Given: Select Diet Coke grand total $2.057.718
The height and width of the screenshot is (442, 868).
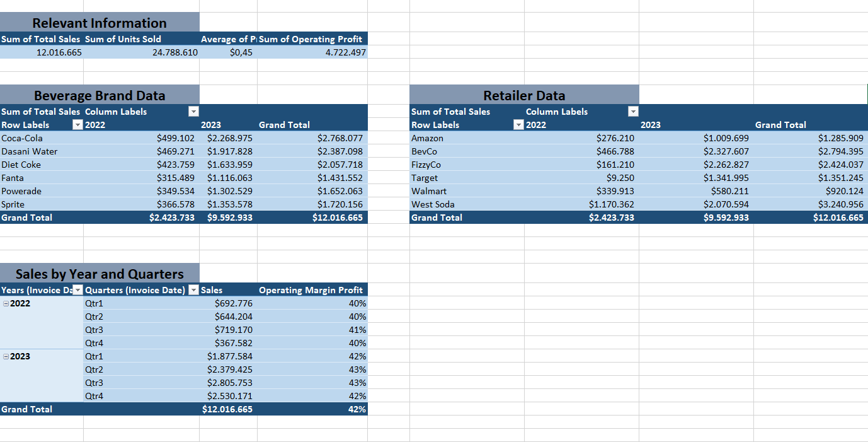Looking at the screenshot, I should coord(312,165).
